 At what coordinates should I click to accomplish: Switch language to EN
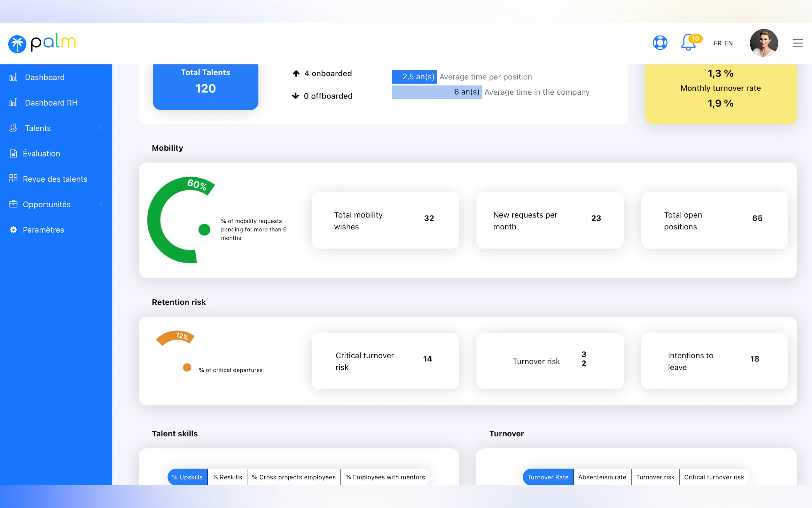[x=729, y=43]
